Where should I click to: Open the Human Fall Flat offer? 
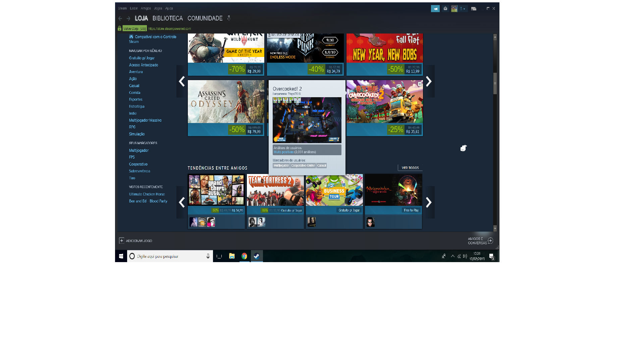pos(384,54)
